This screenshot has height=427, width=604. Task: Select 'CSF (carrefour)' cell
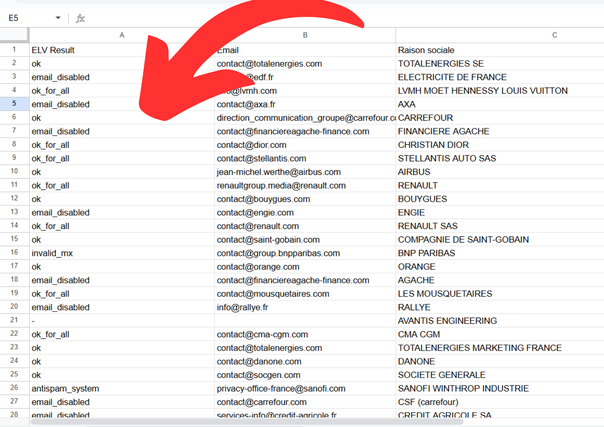click(500, 402)
